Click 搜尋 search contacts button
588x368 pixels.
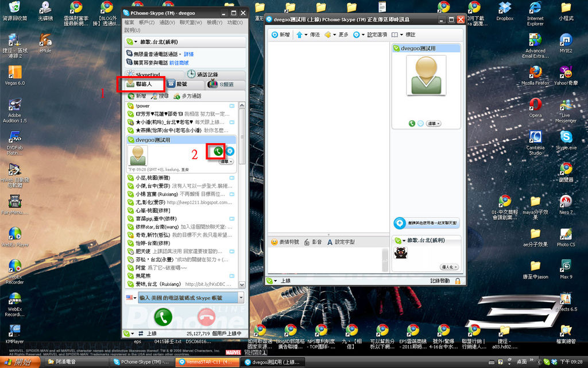pyautogui.click(x=160, y=96)
